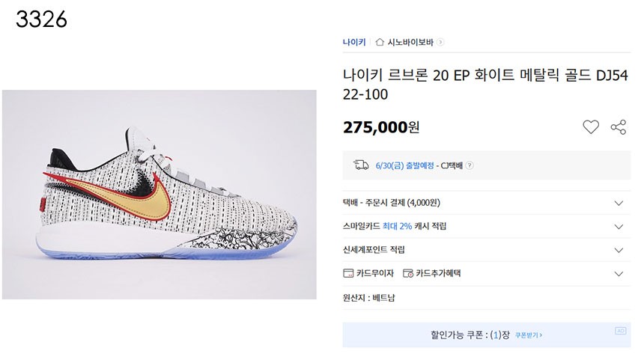The height and width of the screenshot is (354, 644).
Task: Click the AD badge in the coupon banner
Action: click(x=620, y=330)
